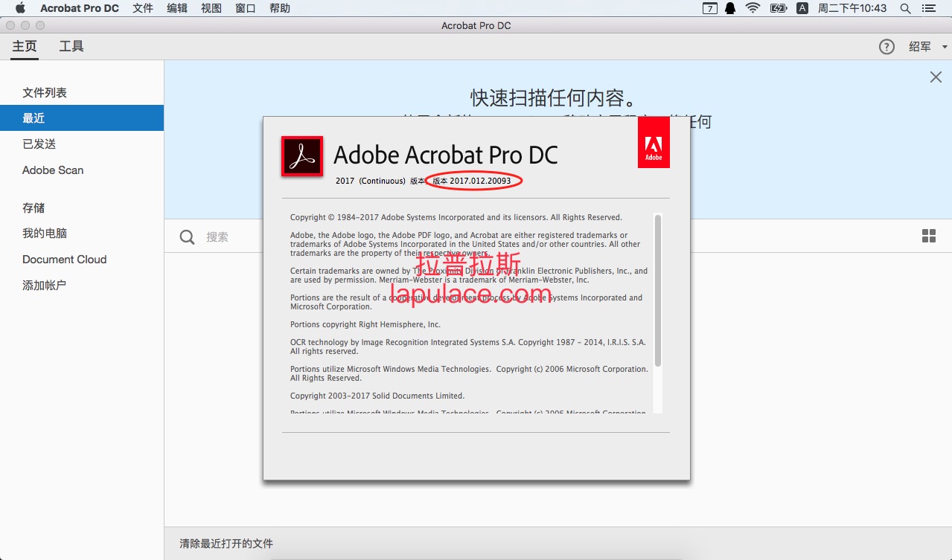Click the Wi-Fi status icon
The width and height of the screenshot is (952, 560).
(x=753, y=8)
